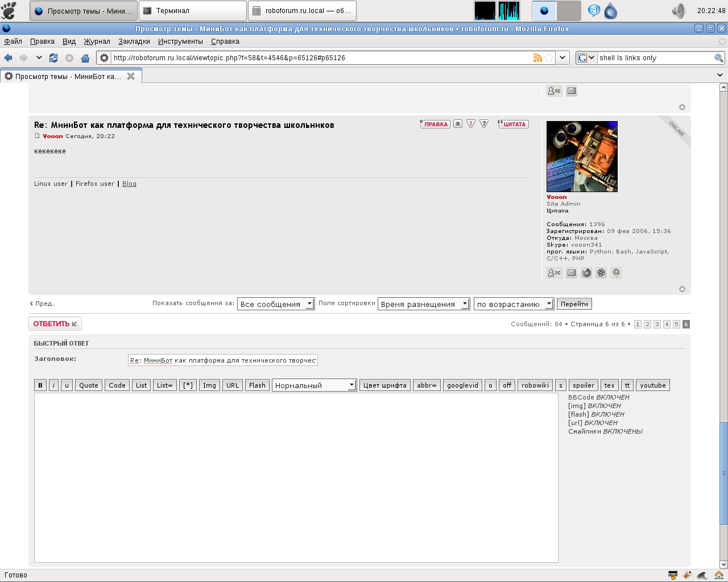728x582 pixels.
Task: Reload the page with the refresh icon
Action: click(53, 58)
